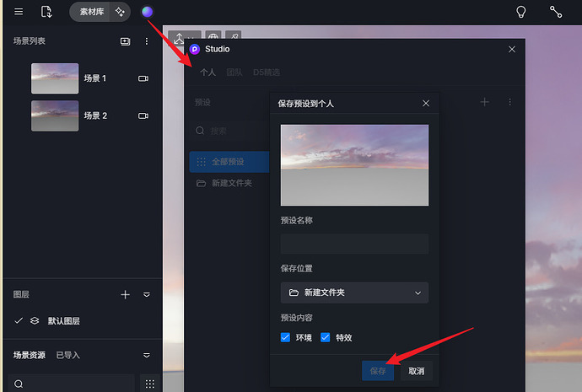Collapse the 场景资源 panel
The width and height of the screenshot is (582, 392).
pyautogui.click(x=147, y=355)
